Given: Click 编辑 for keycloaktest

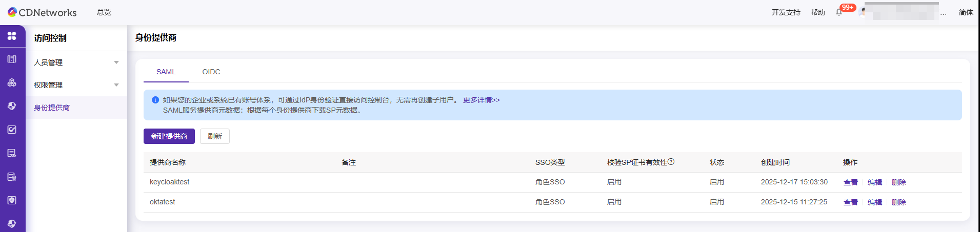Looking at the screenshot, I should (x=875, y=182).
